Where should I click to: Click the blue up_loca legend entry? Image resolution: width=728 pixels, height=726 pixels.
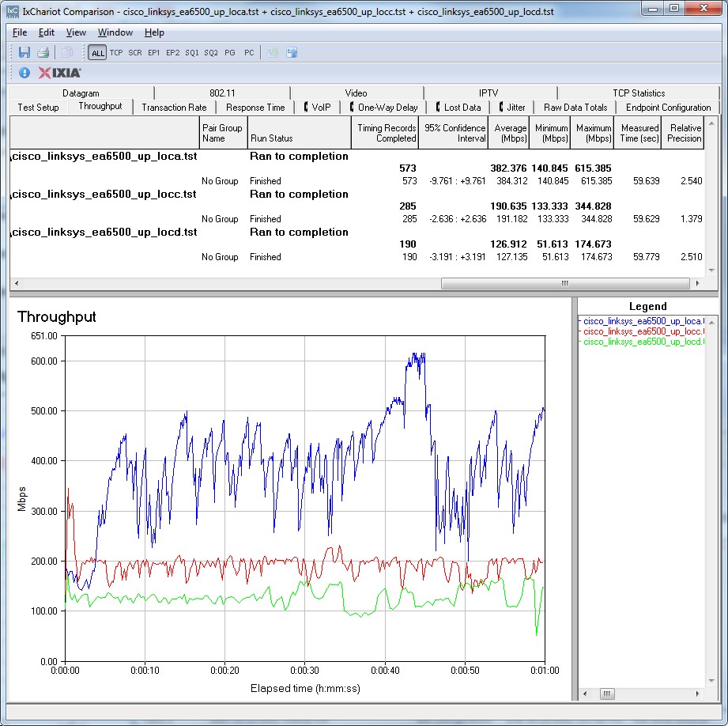pos(642,321)
